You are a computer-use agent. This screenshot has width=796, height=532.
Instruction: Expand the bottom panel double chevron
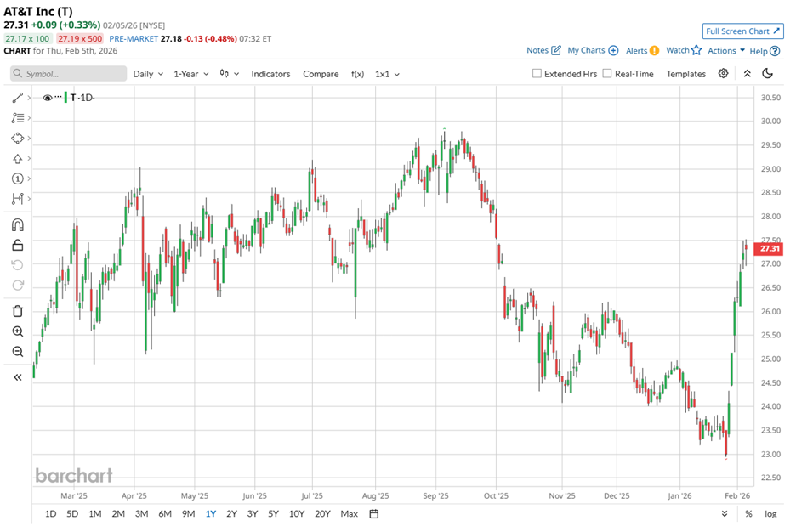pyautogui.click(x=725, y=514)
